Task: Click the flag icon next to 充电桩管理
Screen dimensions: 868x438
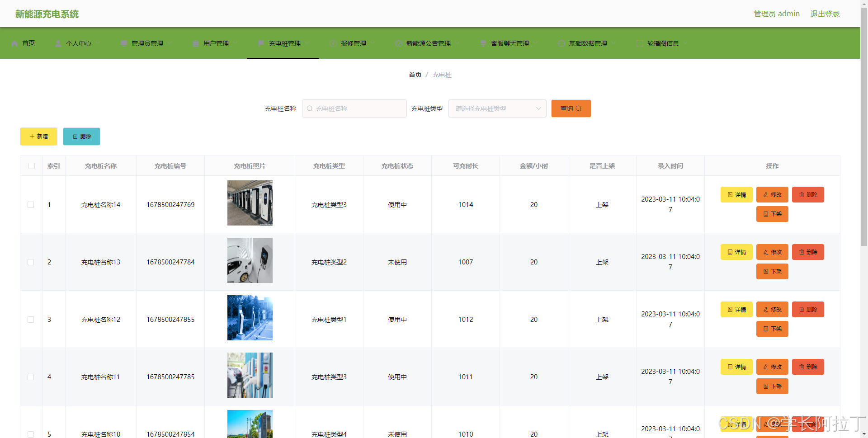Action: pyautogui.click(x=261, y=43)
